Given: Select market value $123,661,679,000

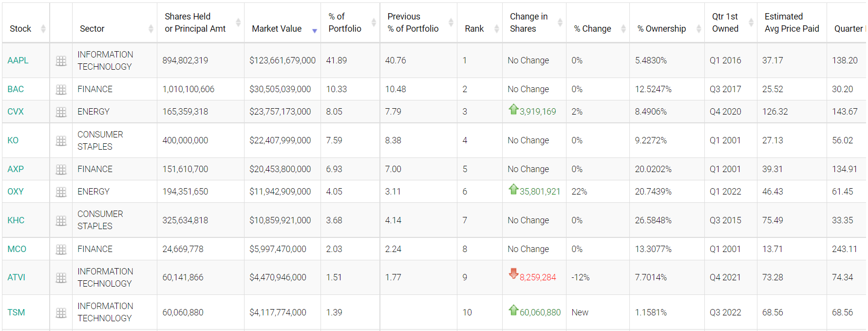Looking at the screenshot, I should click(x=283, y=60).
